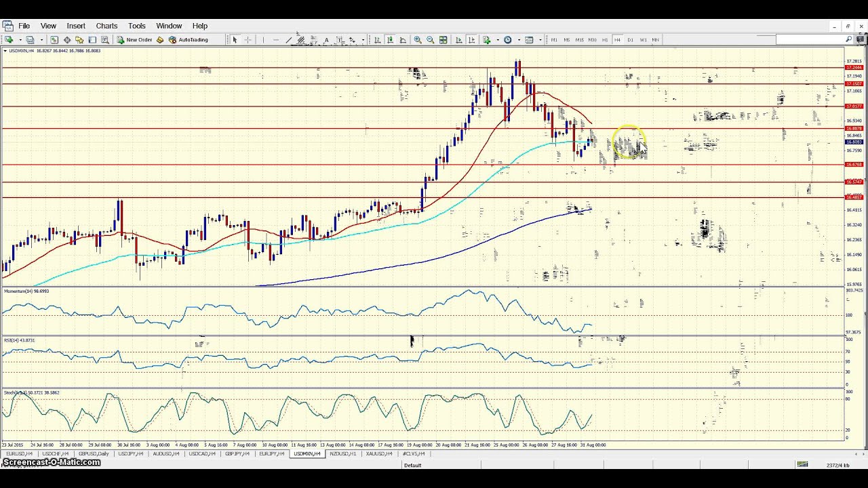Image resolution: width=868 pixels, height=488 pixels.
Task: Select the Fibonacci retracement tool
Action: pos(313,40)
